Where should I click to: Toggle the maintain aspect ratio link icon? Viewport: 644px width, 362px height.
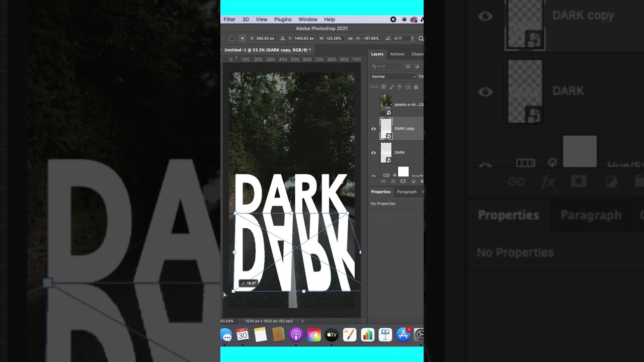tap(350, 38)
